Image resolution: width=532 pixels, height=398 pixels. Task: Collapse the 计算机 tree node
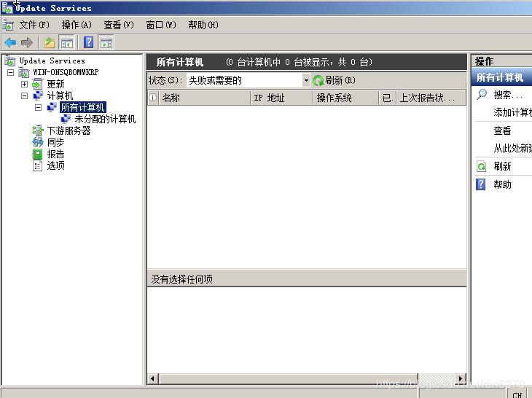click(x=24, y=95)
